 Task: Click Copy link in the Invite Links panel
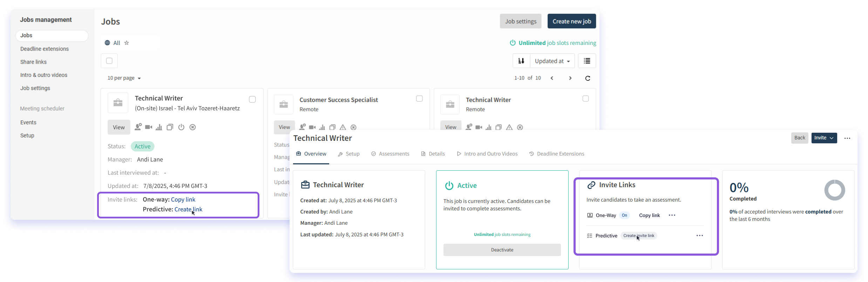[x=649, y=215]
